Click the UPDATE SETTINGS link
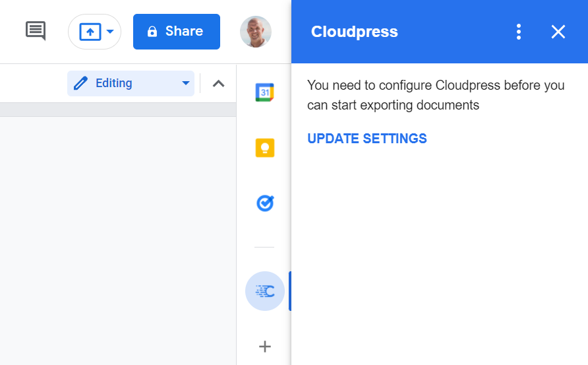The image size is (588, 365). [367, 139]
